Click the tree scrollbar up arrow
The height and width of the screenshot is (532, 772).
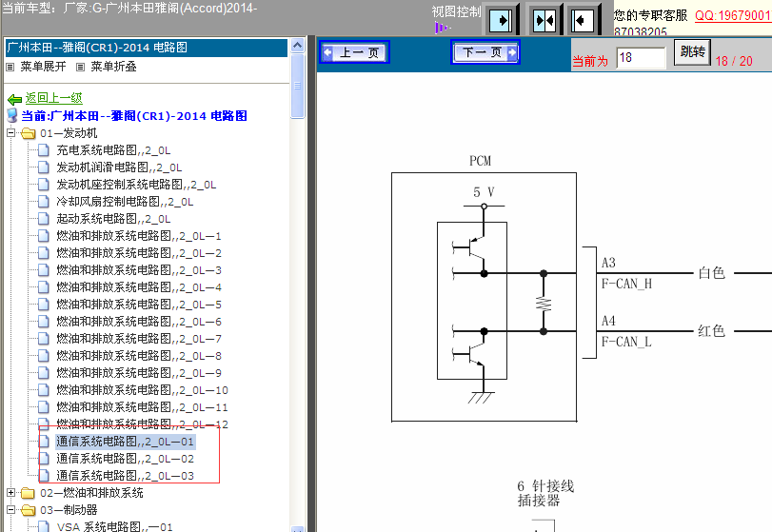pyautogui.click(x=297, y=46)
